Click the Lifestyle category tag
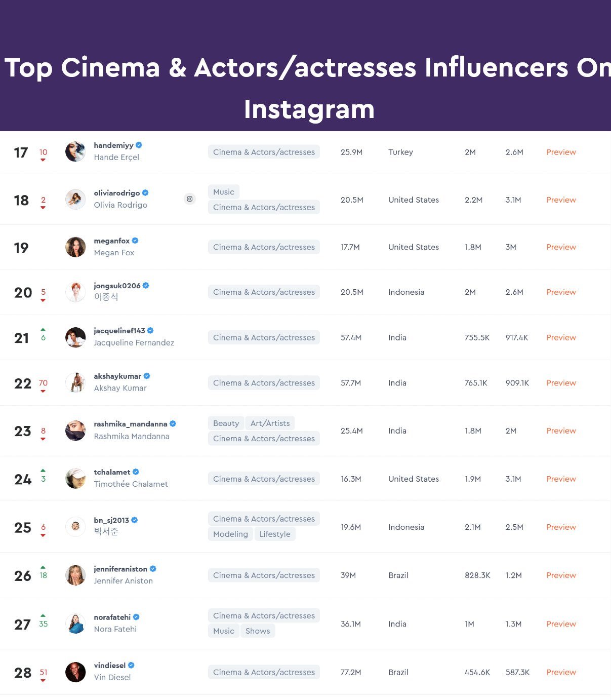 (275, 534)
